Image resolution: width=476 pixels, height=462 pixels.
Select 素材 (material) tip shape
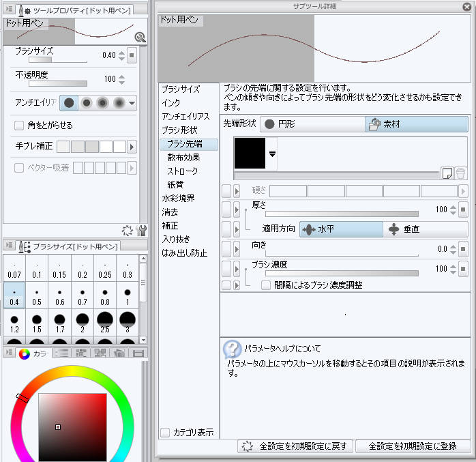point(416,124)
